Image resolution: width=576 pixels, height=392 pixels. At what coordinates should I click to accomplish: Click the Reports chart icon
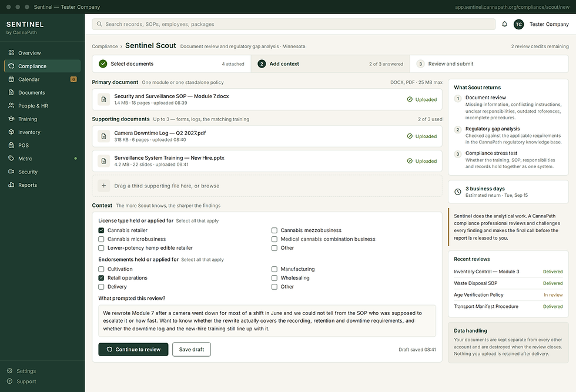click(11, 185)
